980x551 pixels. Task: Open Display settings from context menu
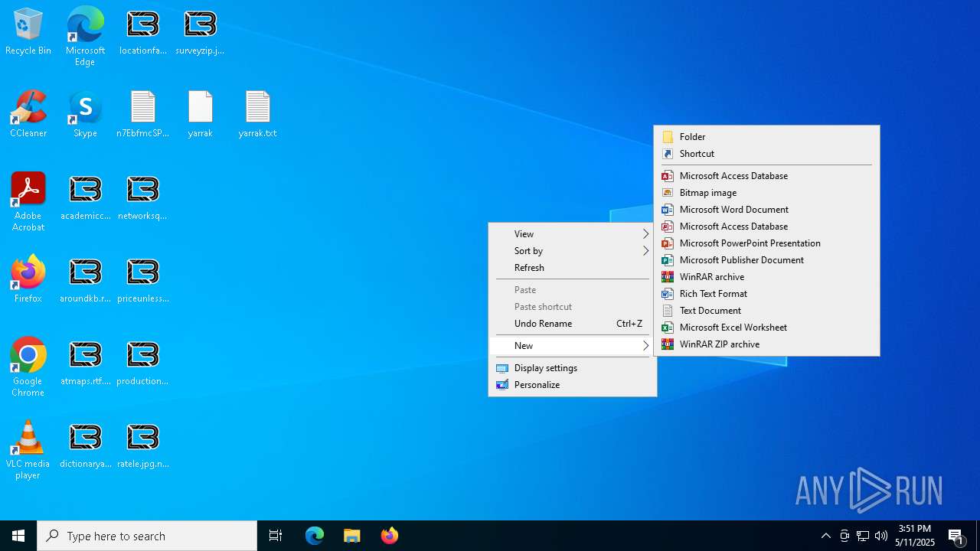click(x=573, y=368)
